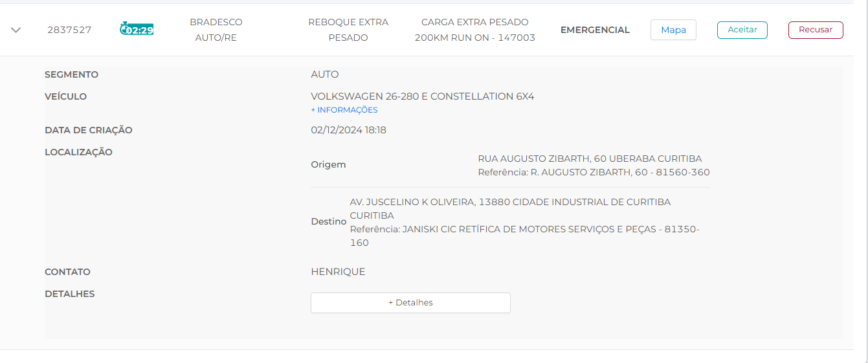Image resolution: width=868 pixels, height=363 pixels.
Task: Click the contact name HENRIQUE
Action: [x=338, y=272]
